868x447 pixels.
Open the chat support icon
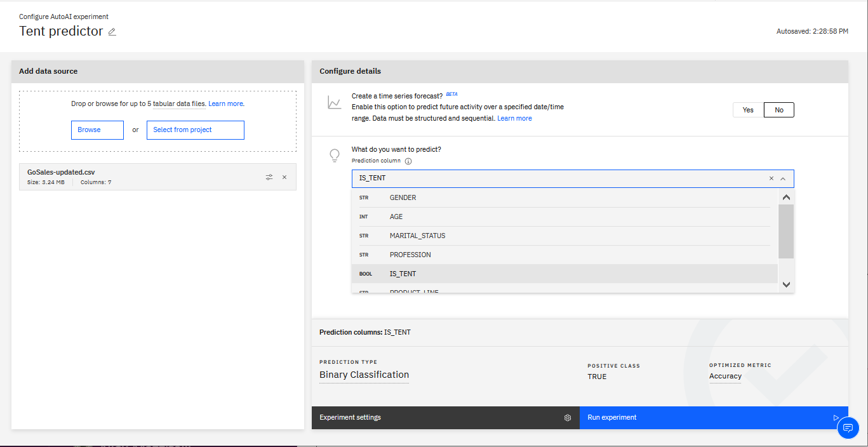848,428
